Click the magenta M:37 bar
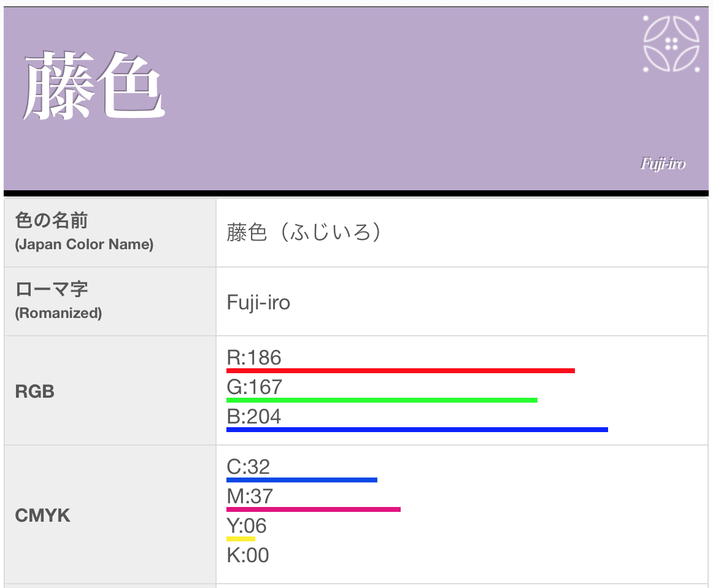This screenshot has width=713, height=588. click(314, 510)
